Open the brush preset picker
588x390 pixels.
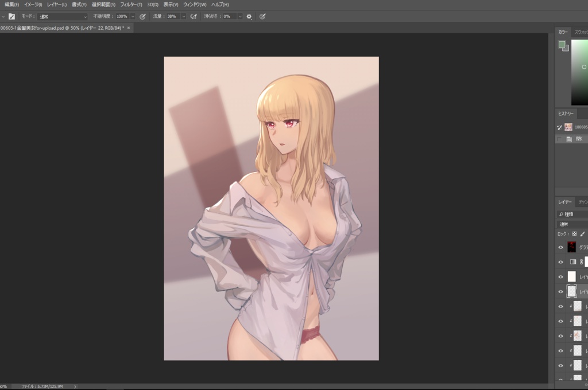coord(12,16)
